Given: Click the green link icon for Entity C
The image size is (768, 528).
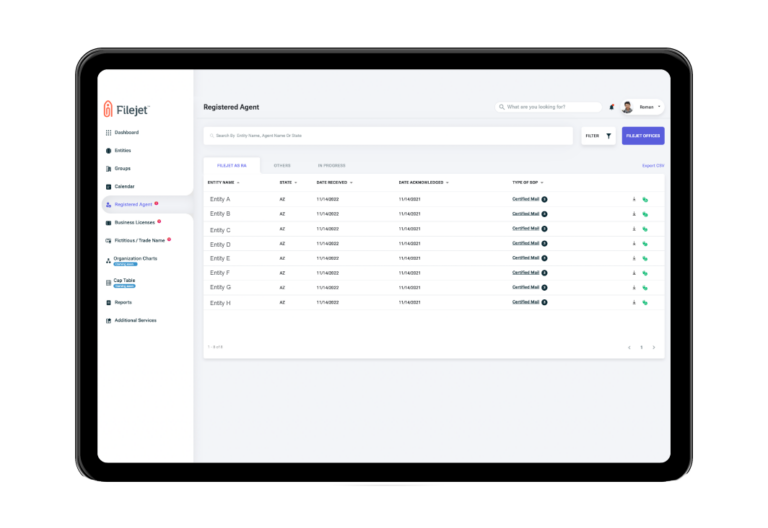Looking at the screenshot, I should coord(645,229).
